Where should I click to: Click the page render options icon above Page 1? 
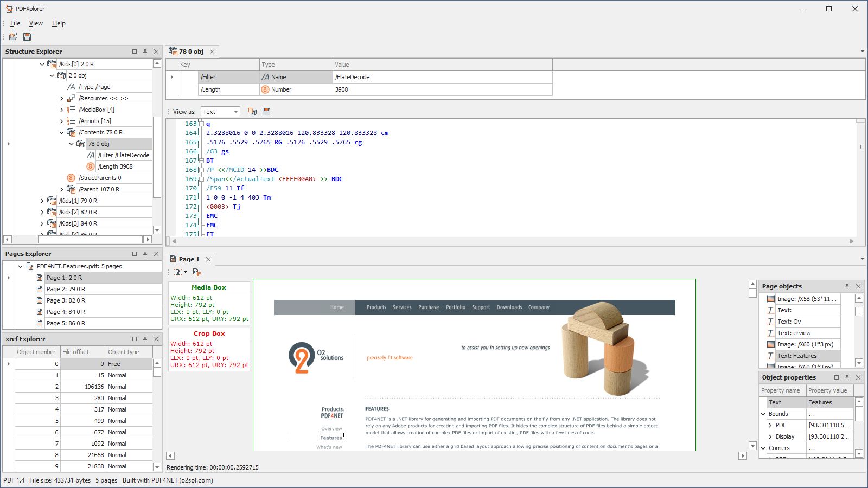pos(177,272)
